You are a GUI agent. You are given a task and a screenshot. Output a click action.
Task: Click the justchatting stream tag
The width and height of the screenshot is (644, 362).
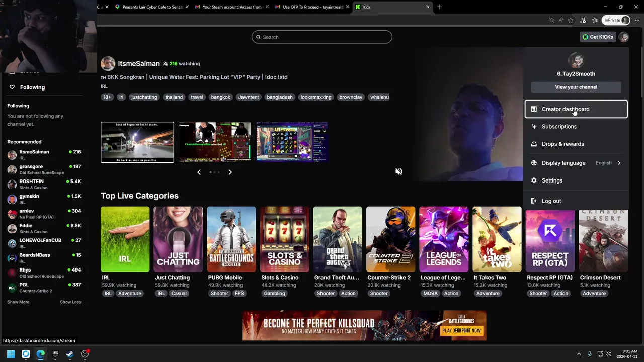[144, 97]
